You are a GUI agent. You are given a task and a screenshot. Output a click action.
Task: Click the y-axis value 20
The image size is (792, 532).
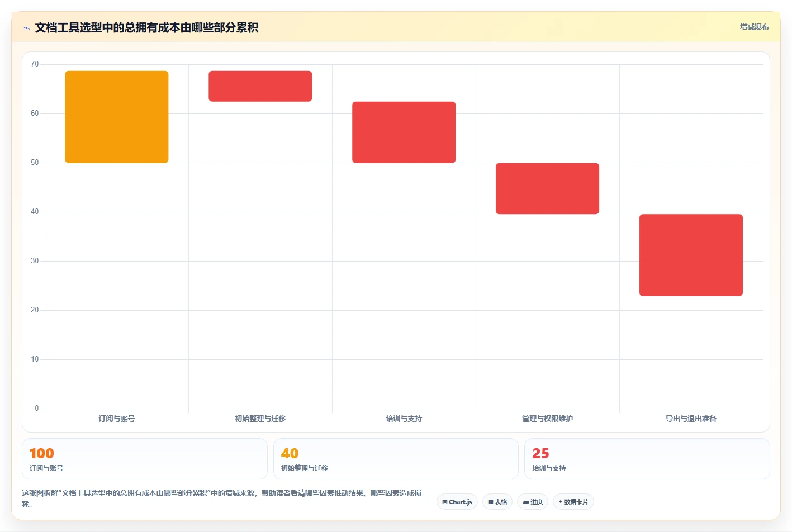(x=35, y=310)
